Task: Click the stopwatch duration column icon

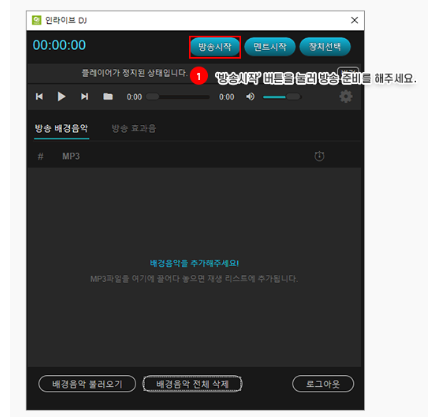Action: [319, 156]
